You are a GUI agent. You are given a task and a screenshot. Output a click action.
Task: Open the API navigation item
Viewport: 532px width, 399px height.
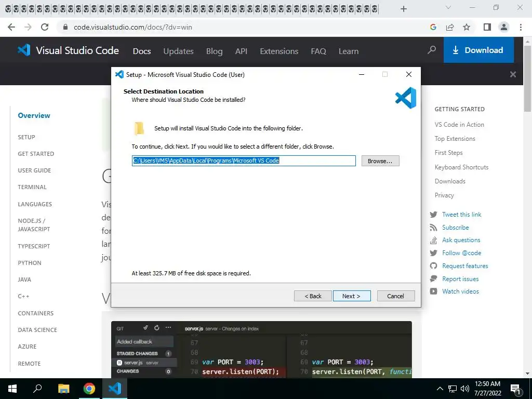(241, 51)
